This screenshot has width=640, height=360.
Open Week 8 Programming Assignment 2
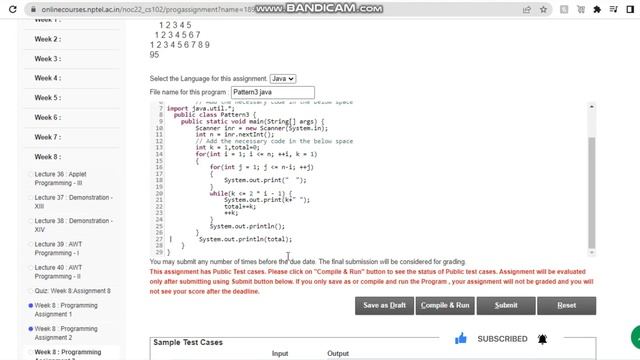(66, 333)
